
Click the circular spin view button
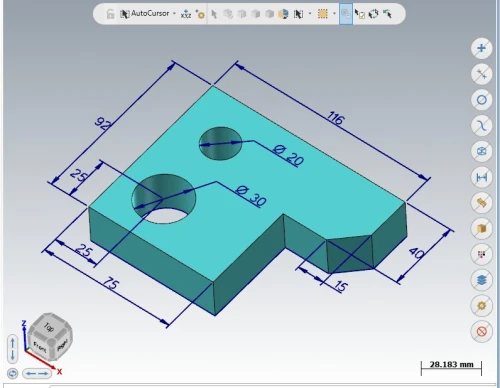[x=12, y=374]
